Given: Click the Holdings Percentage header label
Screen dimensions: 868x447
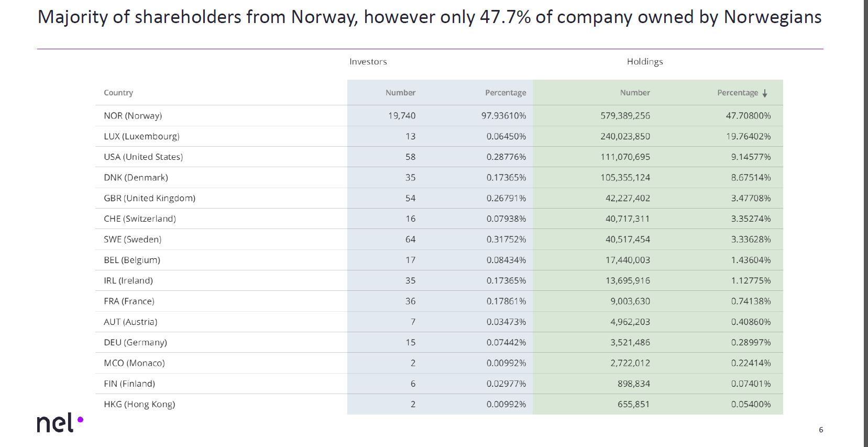Looking at the screenshot, I should click(737, 93).
